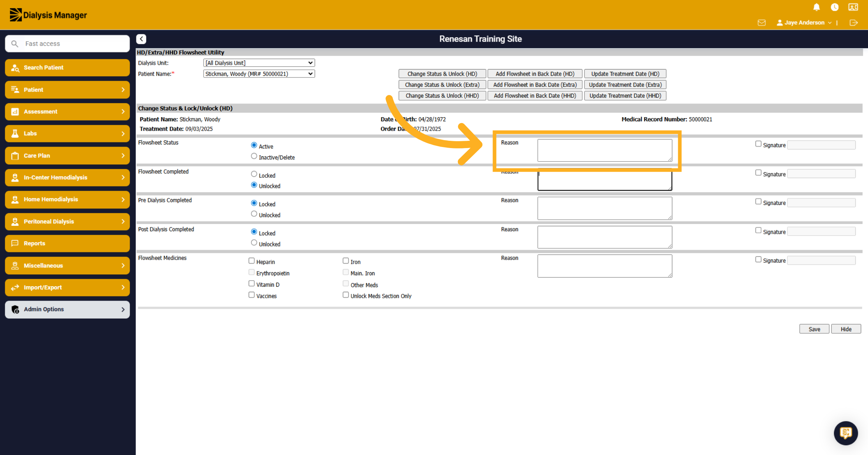The height and width of the screenshot is (455, 868).
Task: Select Unlocked for Pre Dialysis Completed
Action: (254, 214)
